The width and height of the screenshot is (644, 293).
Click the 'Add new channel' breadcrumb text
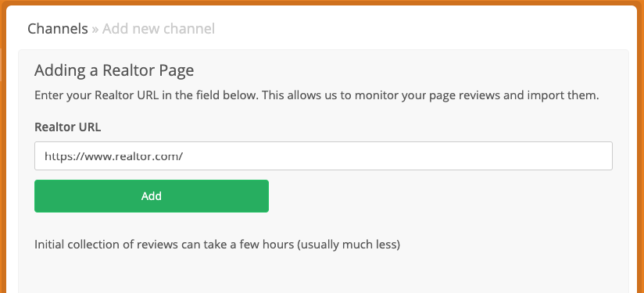click(x=159, y=29)
